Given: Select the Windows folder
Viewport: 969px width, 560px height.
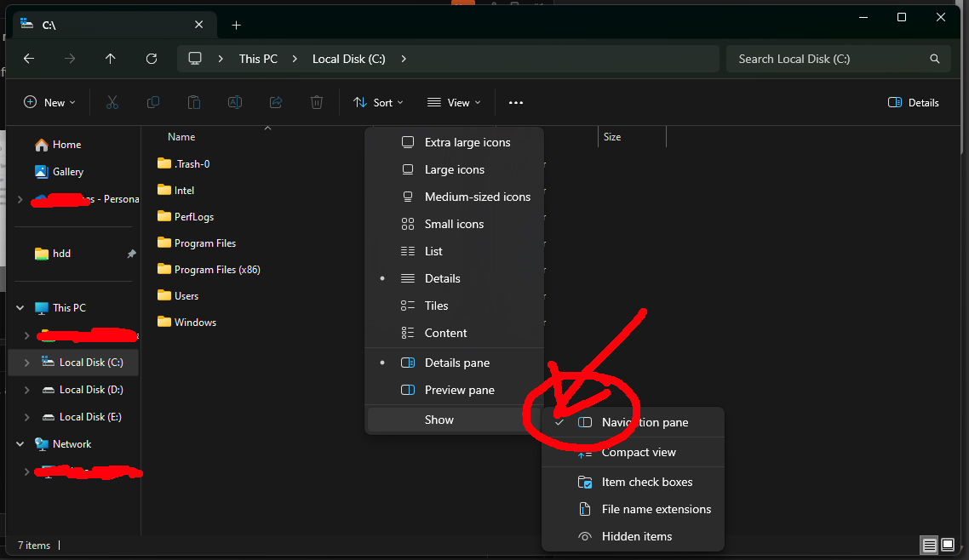Looking at the screenshot, I should [x=186, y=323].
